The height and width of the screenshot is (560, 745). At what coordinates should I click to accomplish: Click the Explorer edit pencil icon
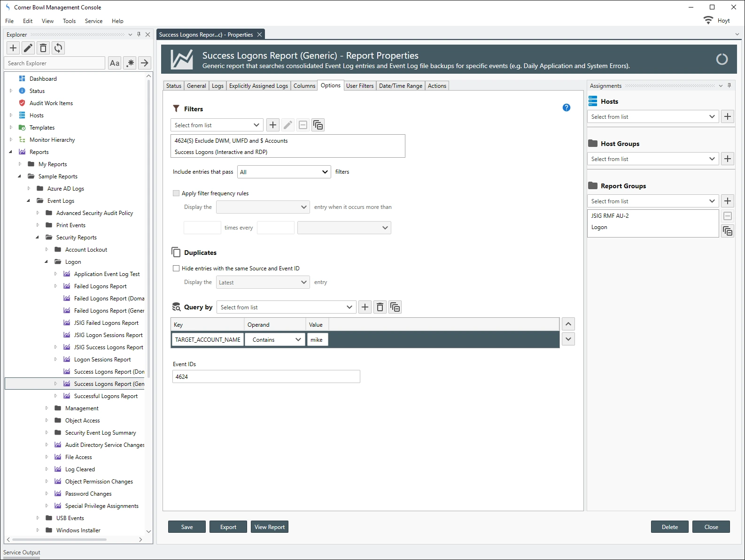[x=28, y=48]
